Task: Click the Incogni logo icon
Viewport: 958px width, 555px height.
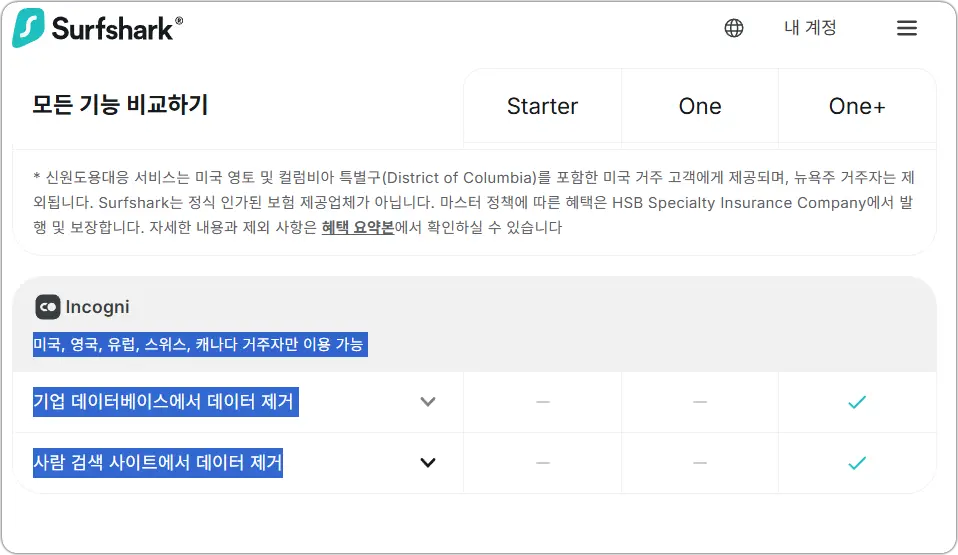Action: click(48, 307)
